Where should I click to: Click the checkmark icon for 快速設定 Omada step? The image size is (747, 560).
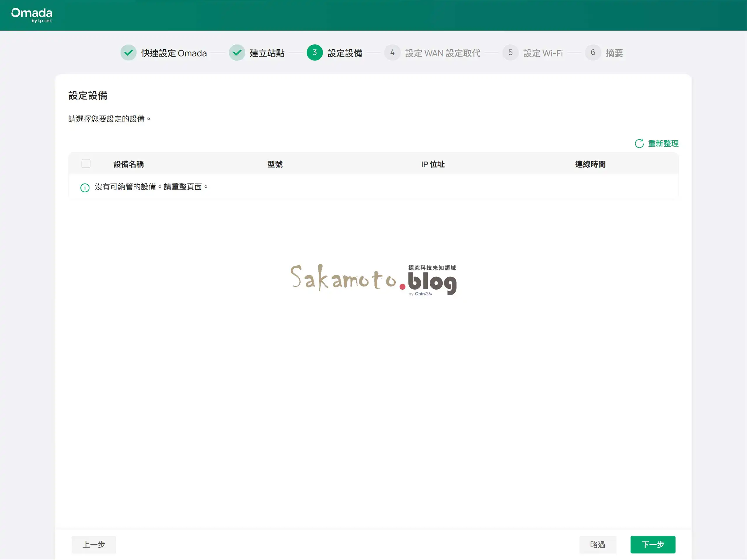click(x=128, y=53)
